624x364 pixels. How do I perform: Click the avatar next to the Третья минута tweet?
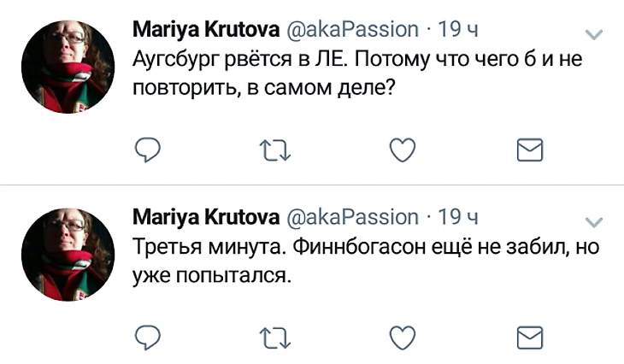coord(68,250)
